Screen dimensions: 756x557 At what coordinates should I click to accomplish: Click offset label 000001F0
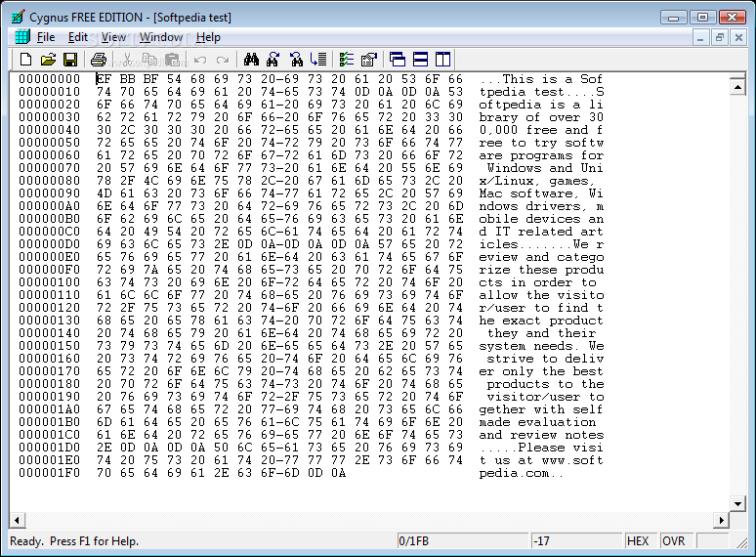click(49, 473)
